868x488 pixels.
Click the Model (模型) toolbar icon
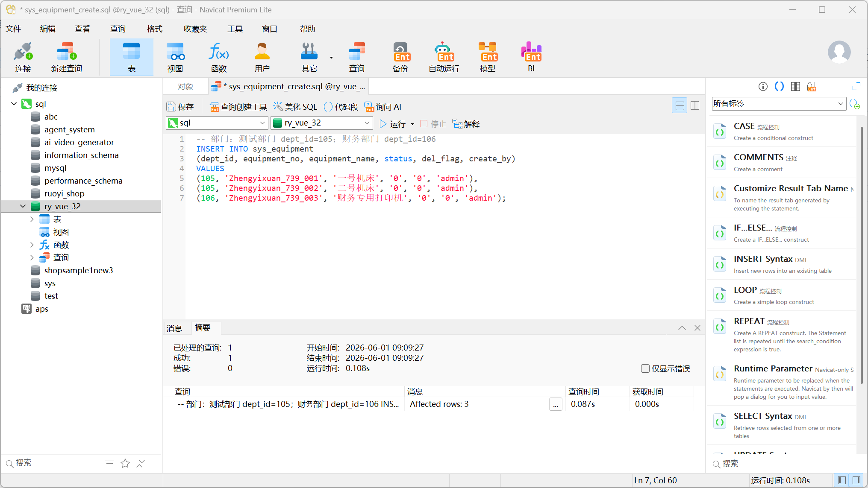[x=488, y=57]
